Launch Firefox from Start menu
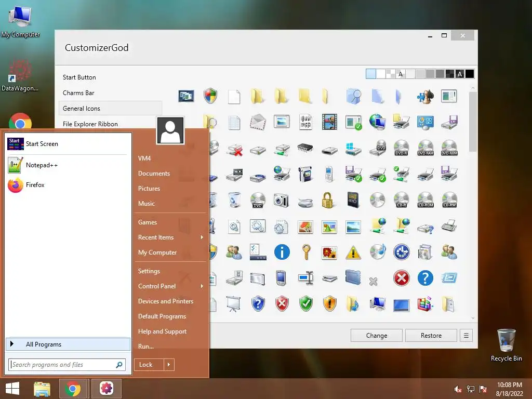The width and height of the screenshot is (532, 399). point(67,185)
